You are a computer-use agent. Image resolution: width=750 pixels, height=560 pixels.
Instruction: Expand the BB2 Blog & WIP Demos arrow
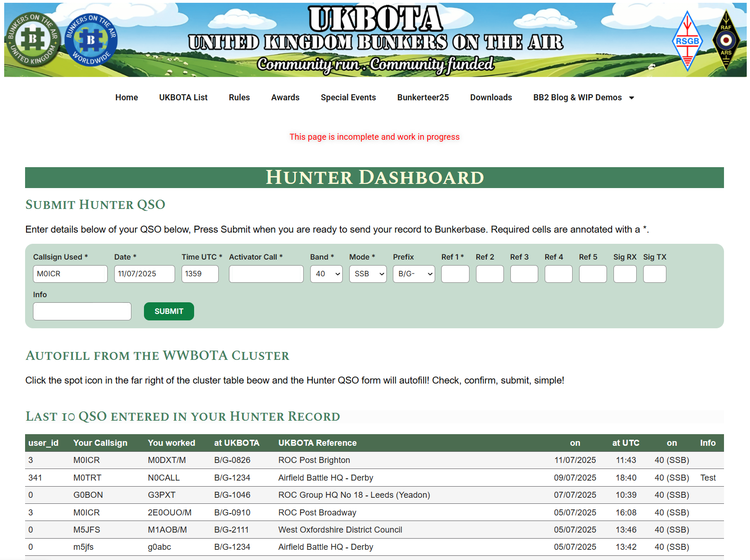pyautogui.click(x=632, y=98)
